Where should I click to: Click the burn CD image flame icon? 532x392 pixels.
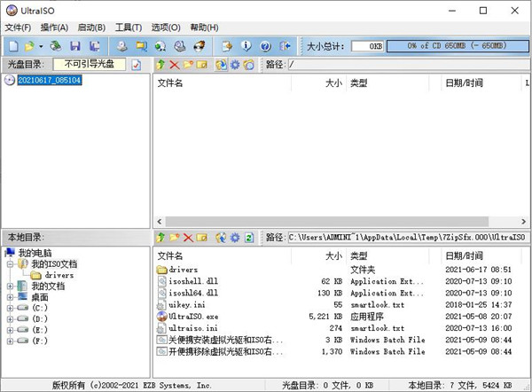199,45
